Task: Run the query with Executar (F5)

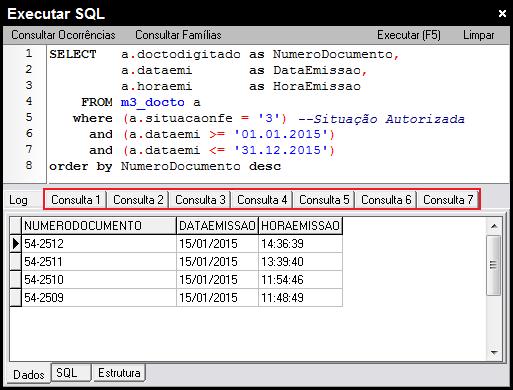Action: 409,35
